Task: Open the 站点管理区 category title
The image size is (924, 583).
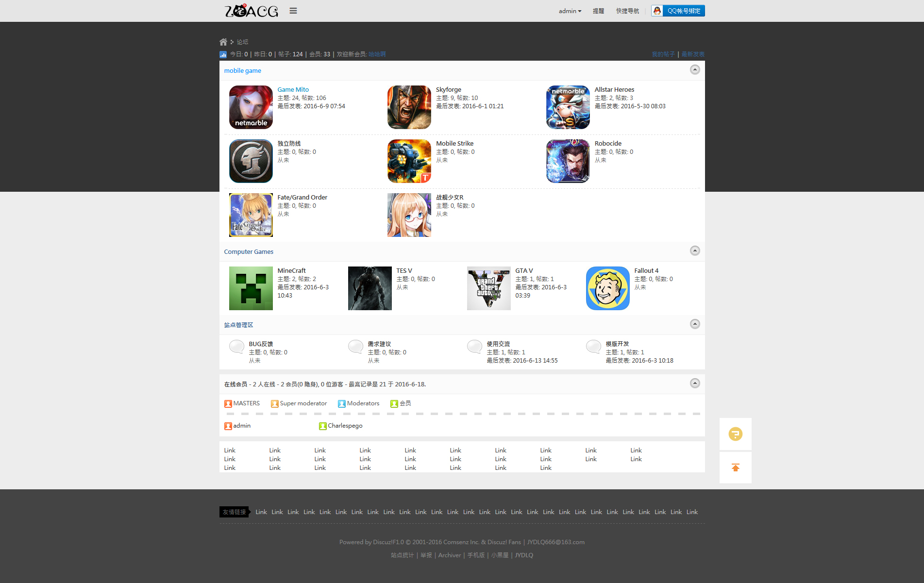Action: click(x=238, y=325)
